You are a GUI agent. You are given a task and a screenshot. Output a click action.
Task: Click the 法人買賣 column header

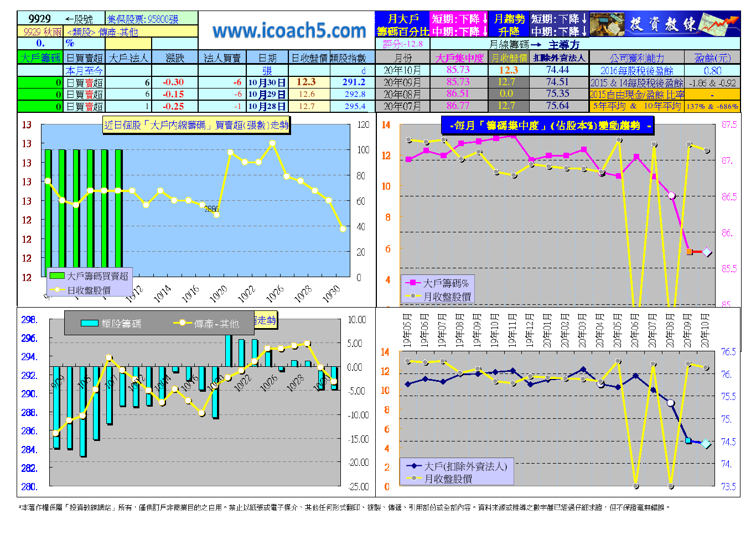coord(222,58)
